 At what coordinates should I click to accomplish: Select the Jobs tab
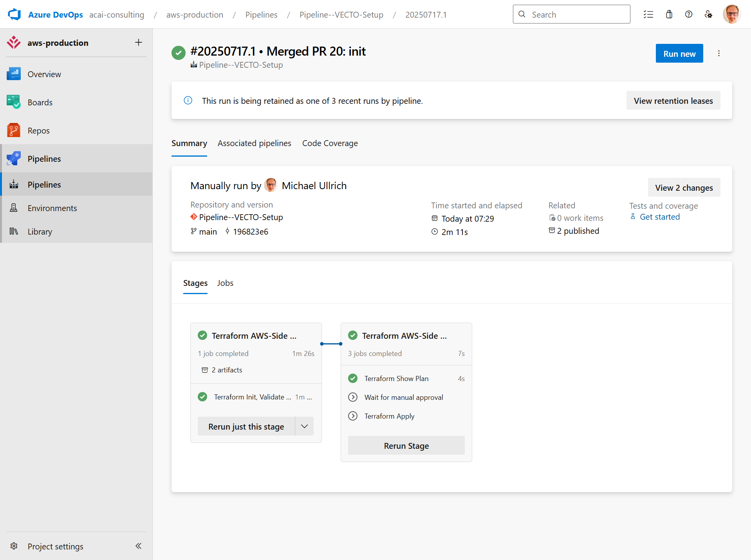pos(225,283)
